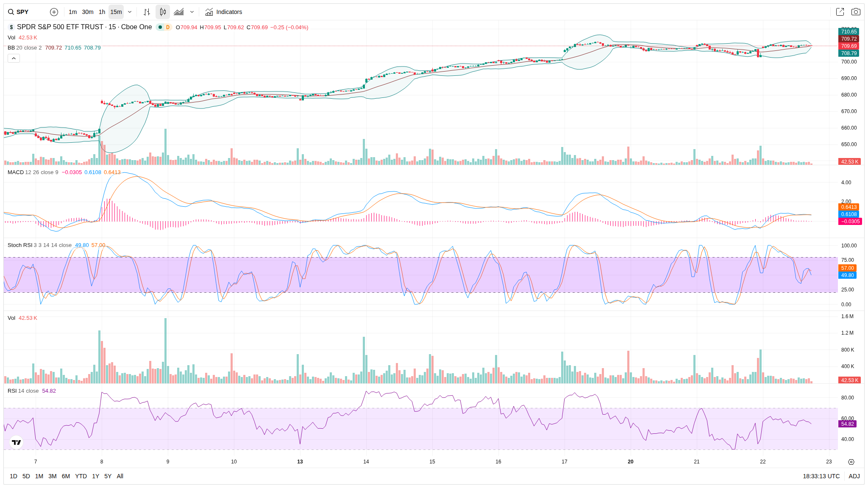Image resolution: width=868 pixels, height=488 pixels.
Task: Select the YTD date range
Action: (81, 476)
